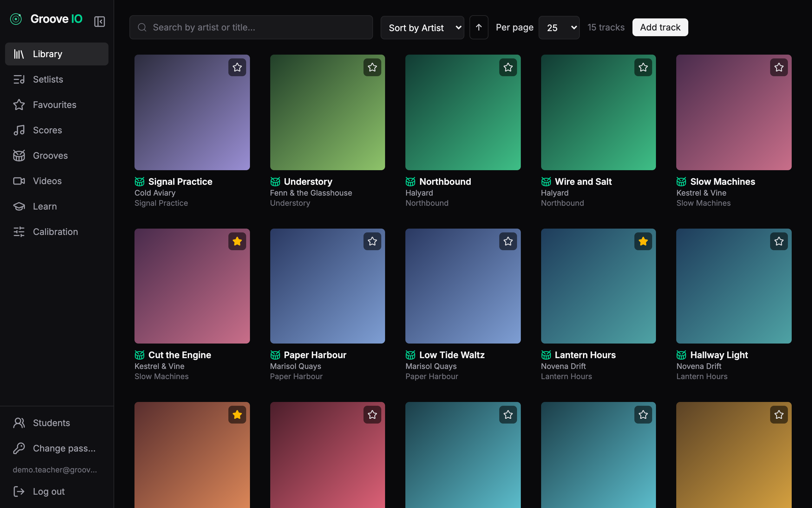Click the drum icon beside Wire and Salt
The width and height of the screenshot is (812, 508).
click(546, 182)
